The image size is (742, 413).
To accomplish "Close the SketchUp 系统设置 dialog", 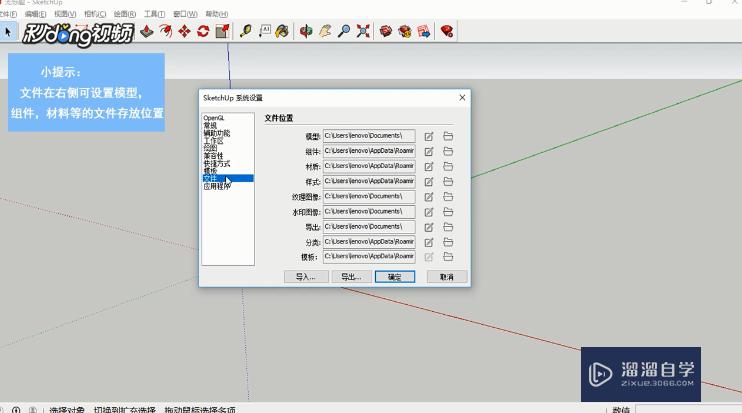I will (462, 97).
